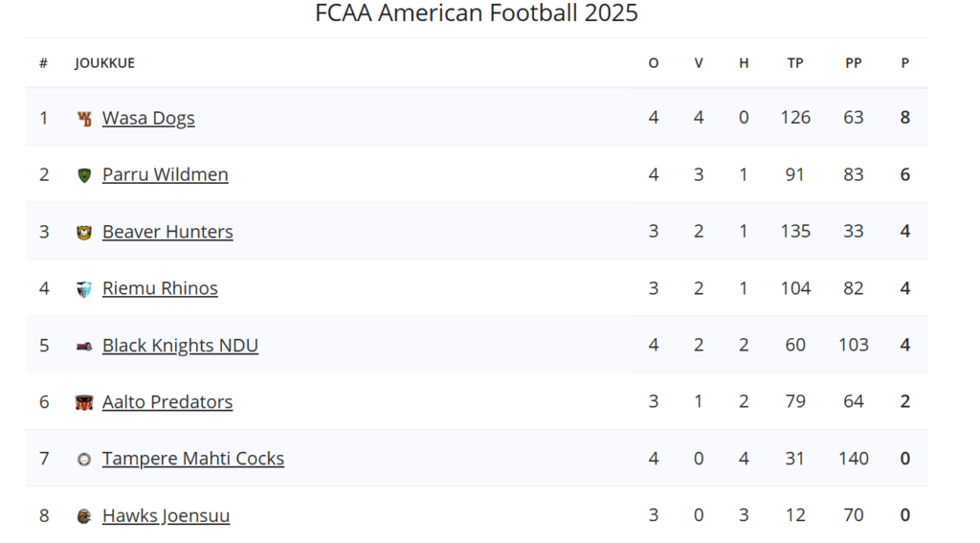Open the Tampere Mahti Cocks link

tap(193, 459)
